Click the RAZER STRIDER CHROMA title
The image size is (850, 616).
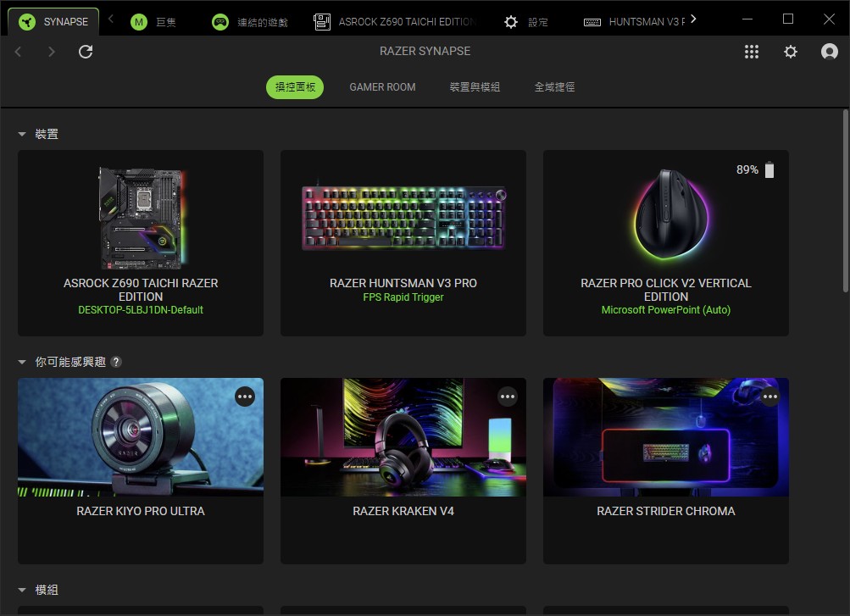[666, 512]
